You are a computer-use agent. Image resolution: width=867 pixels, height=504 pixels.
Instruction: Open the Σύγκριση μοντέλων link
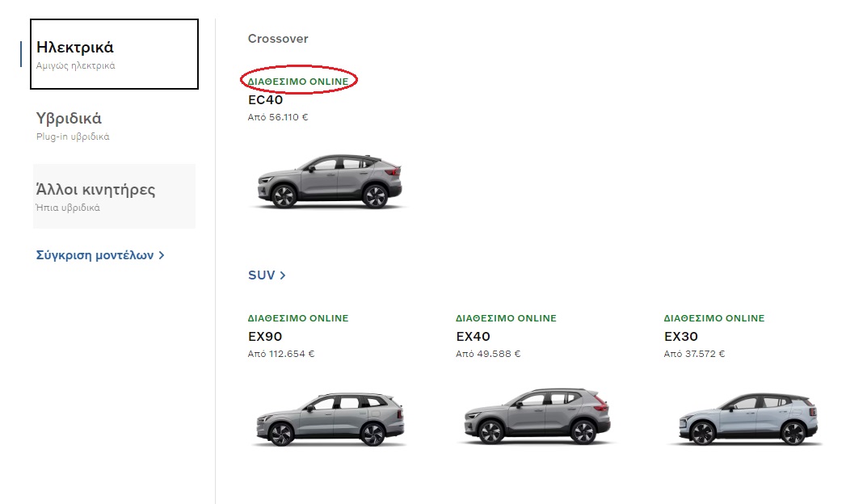click(95, 255)
